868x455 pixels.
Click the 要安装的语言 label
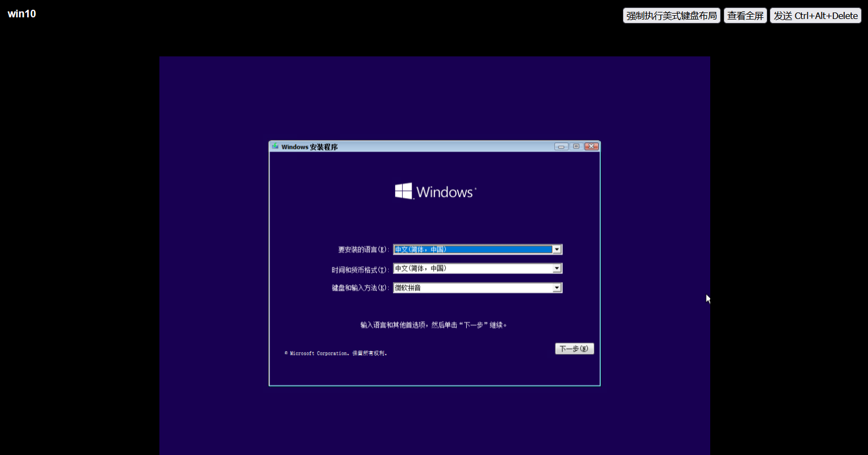363,249
